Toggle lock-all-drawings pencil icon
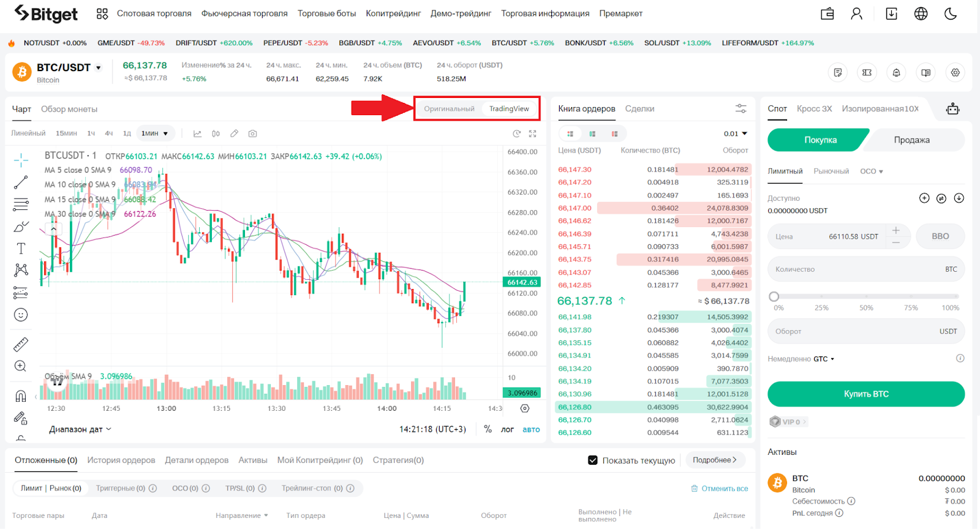The image size is (980, 529). [21, 418]
